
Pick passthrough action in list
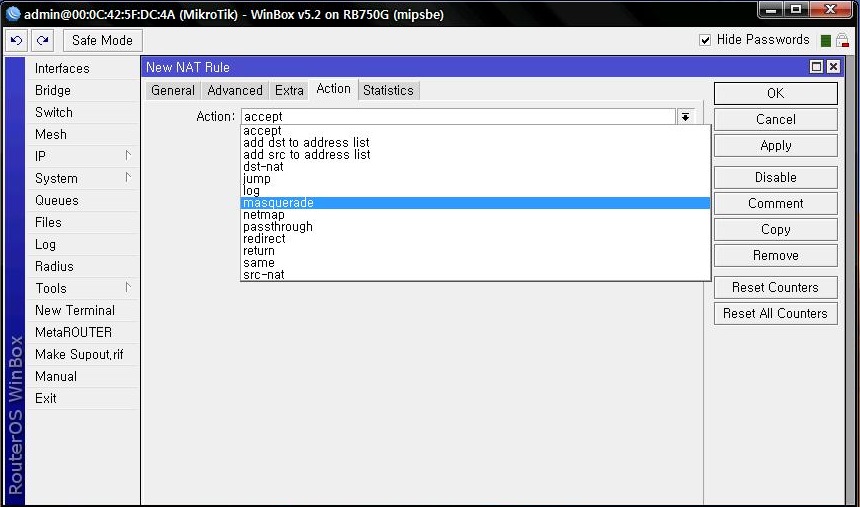(476, 227)
